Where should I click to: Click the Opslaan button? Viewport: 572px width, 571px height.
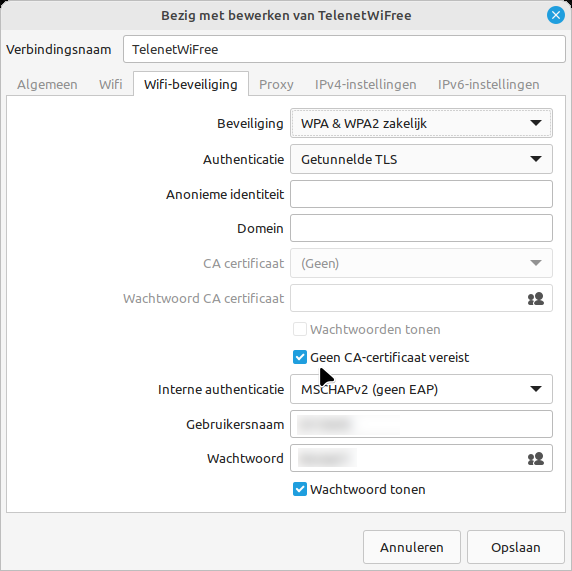515,547
